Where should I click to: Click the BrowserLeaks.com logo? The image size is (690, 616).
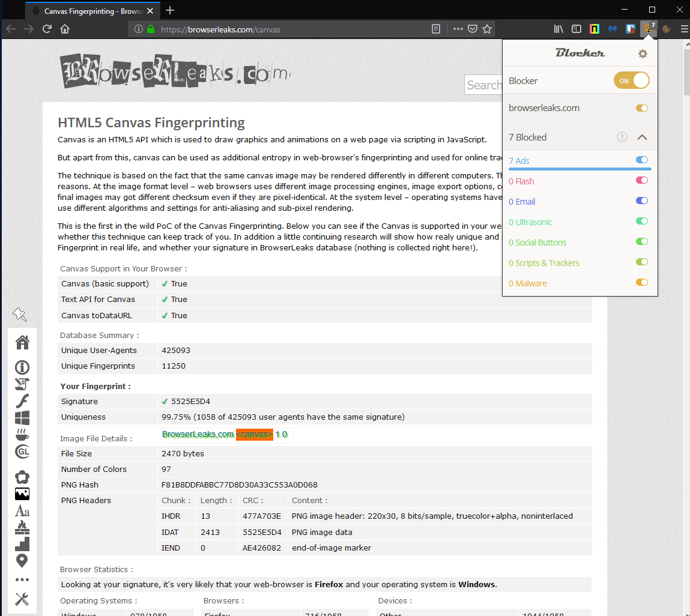(175, 71)
